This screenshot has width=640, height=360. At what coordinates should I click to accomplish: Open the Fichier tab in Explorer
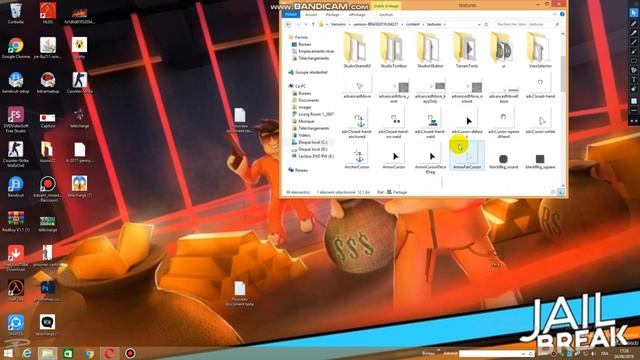click(291, 14)
